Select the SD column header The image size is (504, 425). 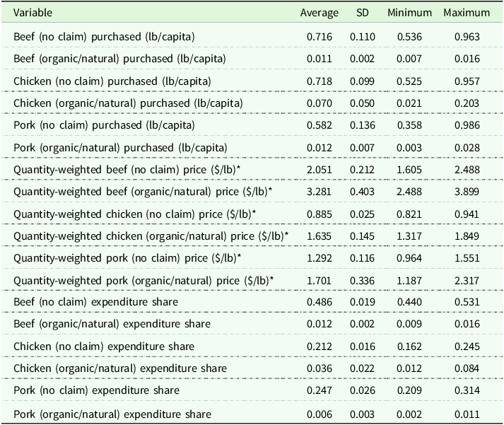(357, 13)
